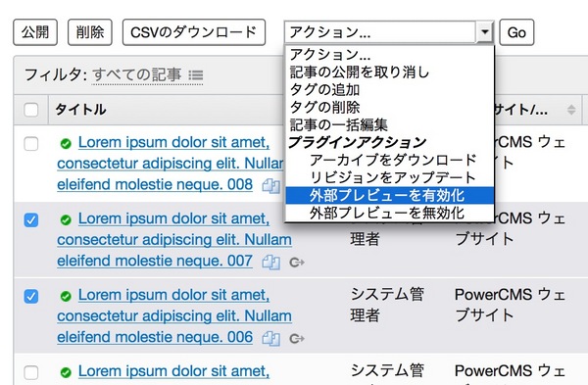The image size is (588, 385).
Task: Select タグの削除 option
Action: pos(390,107)
